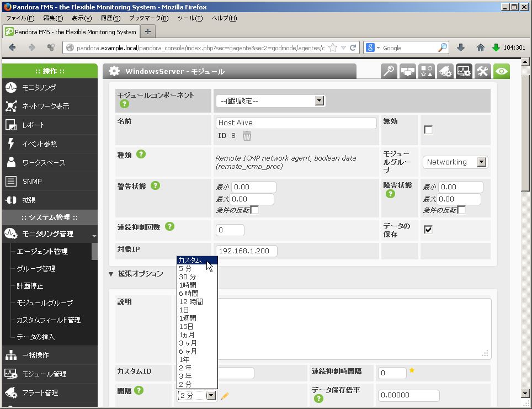Click the agent header icon with star and shapes

427,71
